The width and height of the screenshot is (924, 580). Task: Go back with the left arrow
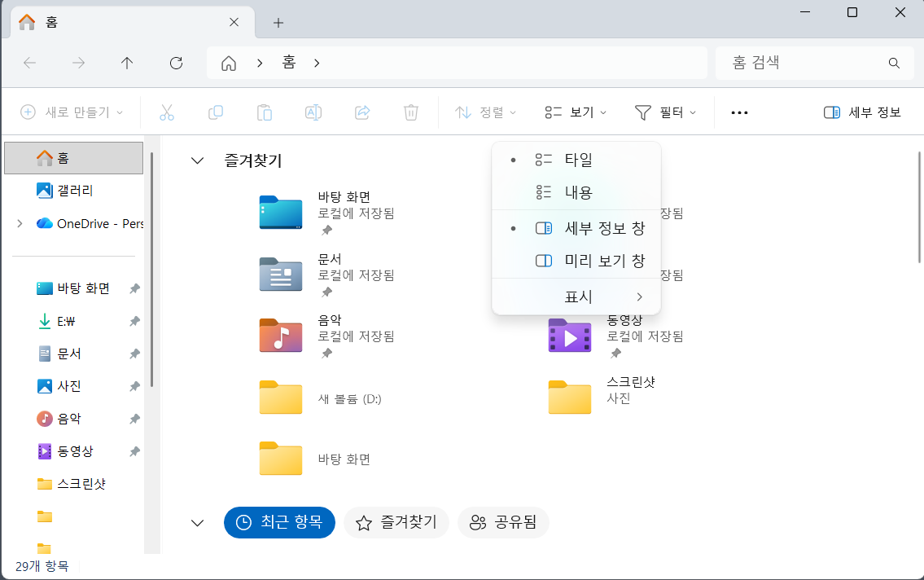(29, 63)
